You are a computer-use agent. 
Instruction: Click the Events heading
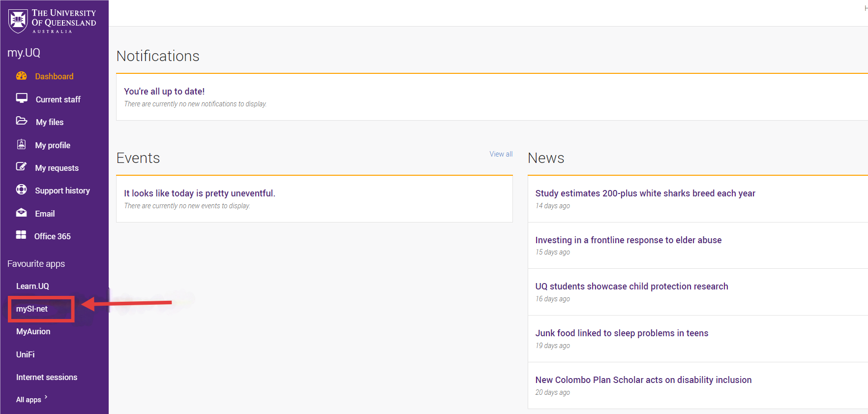(138, 158)
